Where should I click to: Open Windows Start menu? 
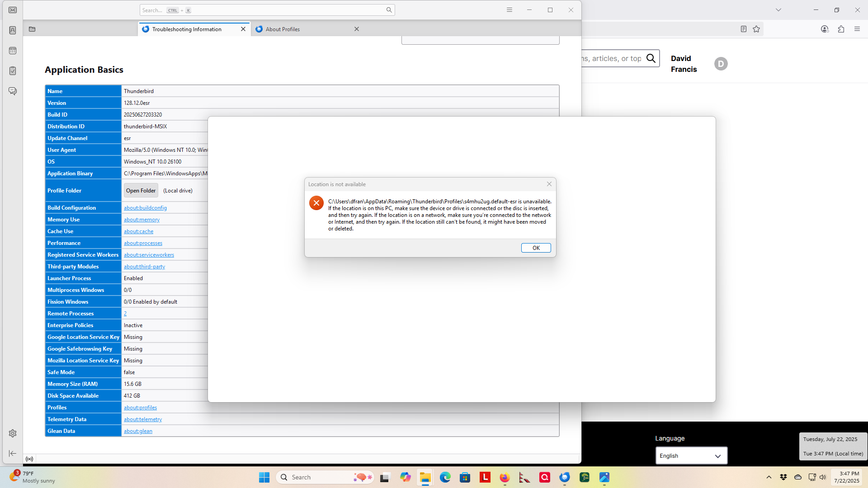tap(264, 477)
